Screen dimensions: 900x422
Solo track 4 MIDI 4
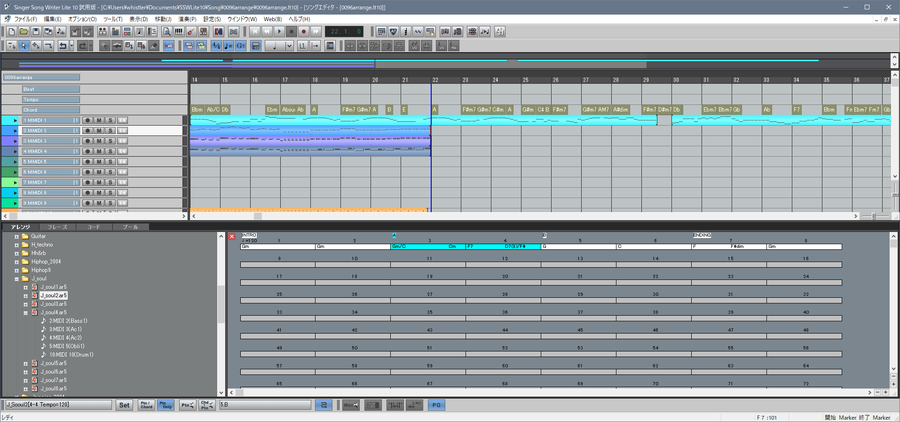pyautogui.click(x=109, y=151)
